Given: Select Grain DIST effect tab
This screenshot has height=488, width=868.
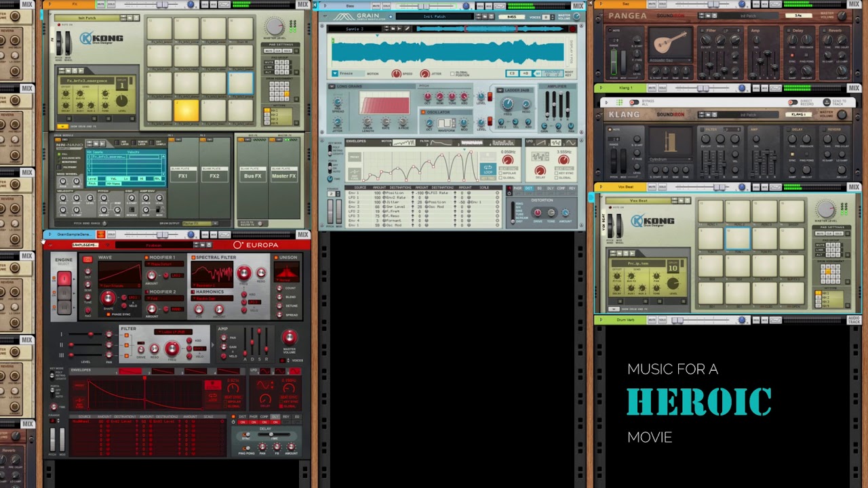Looking at the screenshot, I should (x=528, y=188).
